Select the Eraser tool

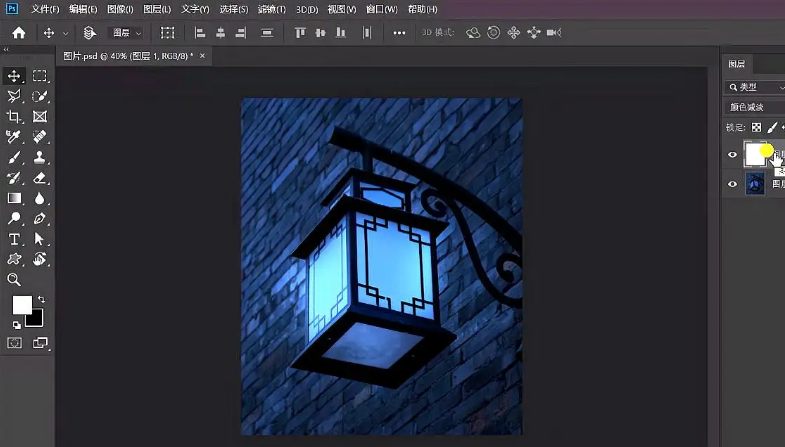coord(40,178)
